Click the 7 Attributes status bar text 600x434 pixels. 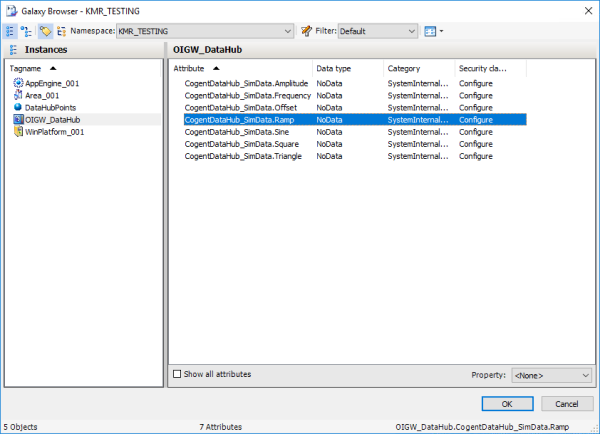point(220,427)
